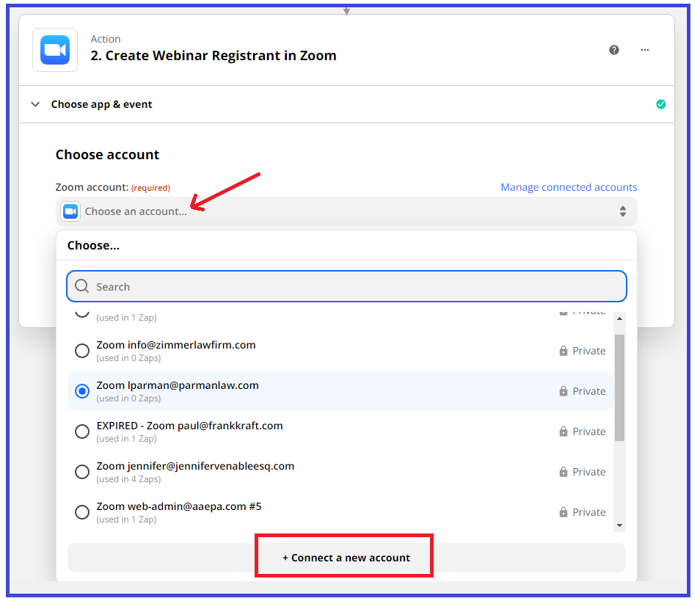Click the '(used in 4 Zaps)' text

click(128, 479)
